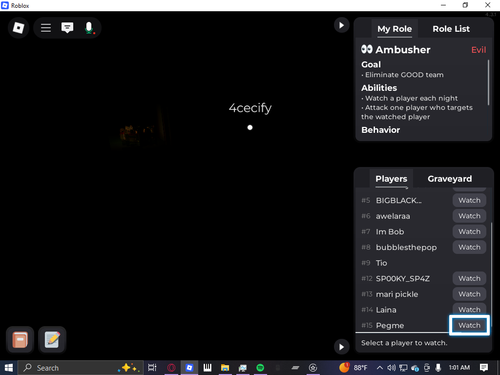Image resolution: width=500 pixels, height=375 pixels.
Task: Show hidden system tray icons
Action: click(380, 368)
